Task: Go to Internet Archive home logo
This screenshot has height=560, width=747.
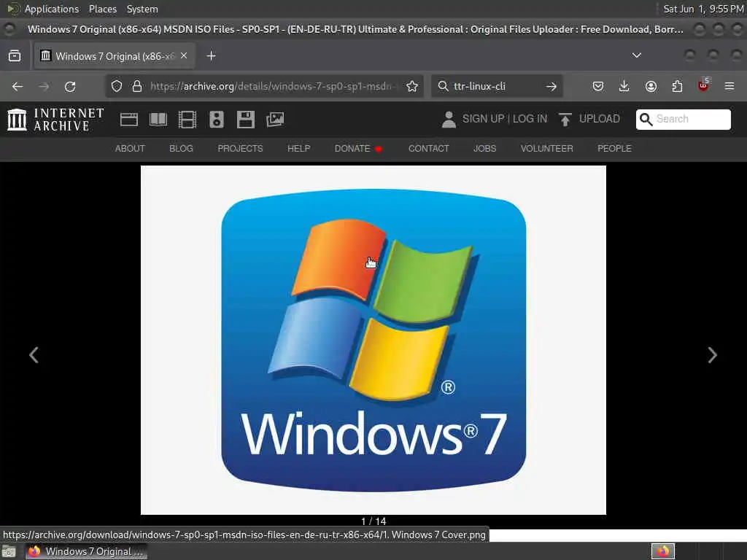Action: pyautogui.click(x=55, y=119)
